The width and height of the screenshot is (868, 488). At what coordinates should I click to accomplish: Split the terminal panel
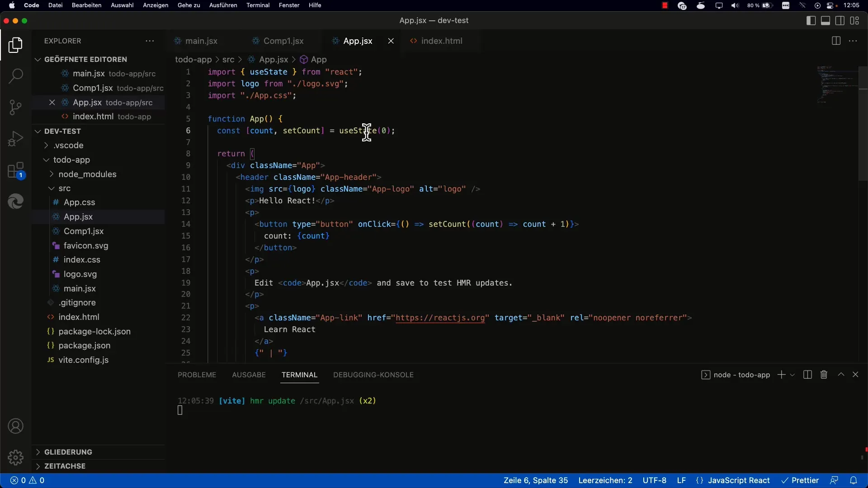pyautogui.click(x=807, y=375)
